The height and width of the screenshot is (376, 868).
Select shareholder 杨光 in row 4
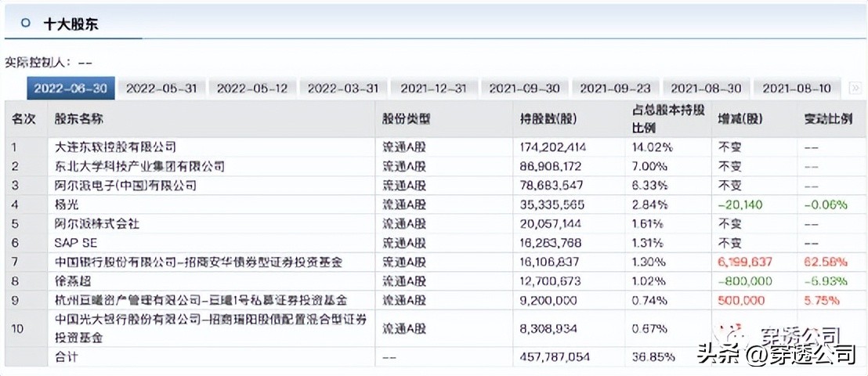coord(67,204)
